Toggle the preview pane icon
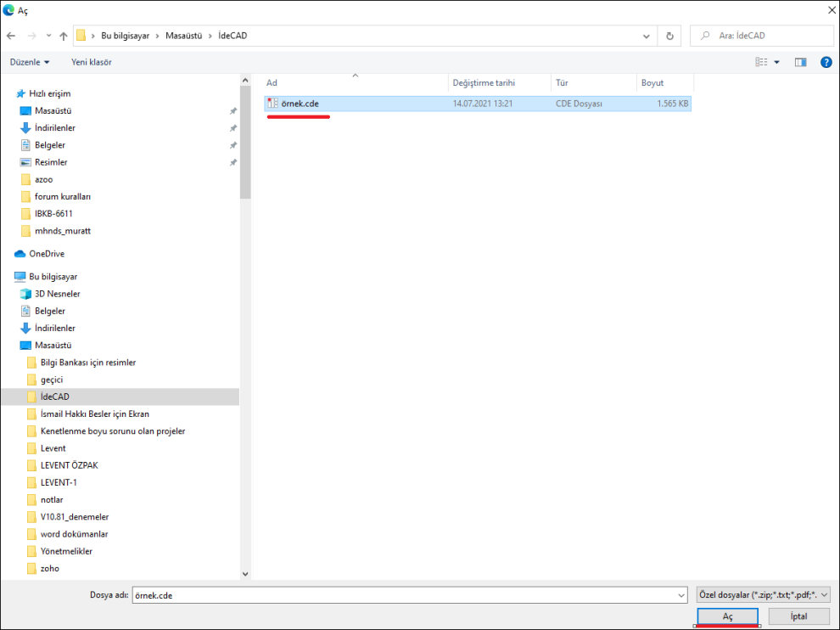Viewport: 840px width, 630px height. tap(801, 62)
